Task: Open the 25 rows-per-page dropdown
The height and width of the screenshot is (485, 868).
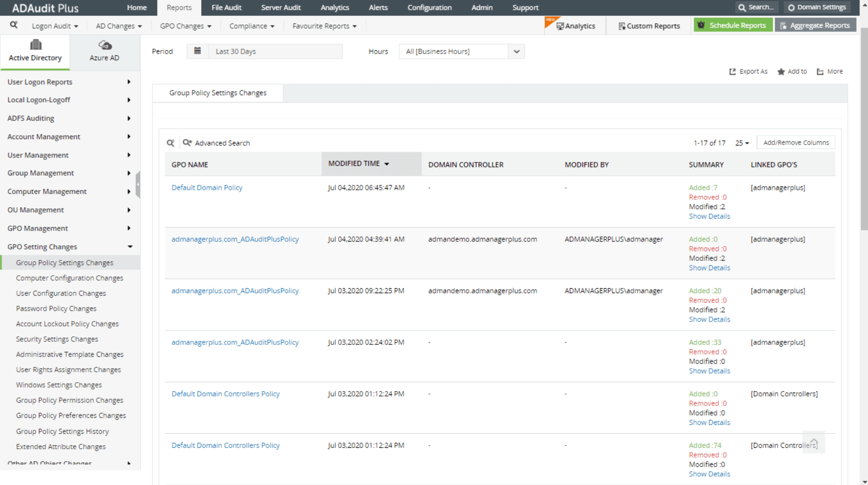Action: coord(742,143)
